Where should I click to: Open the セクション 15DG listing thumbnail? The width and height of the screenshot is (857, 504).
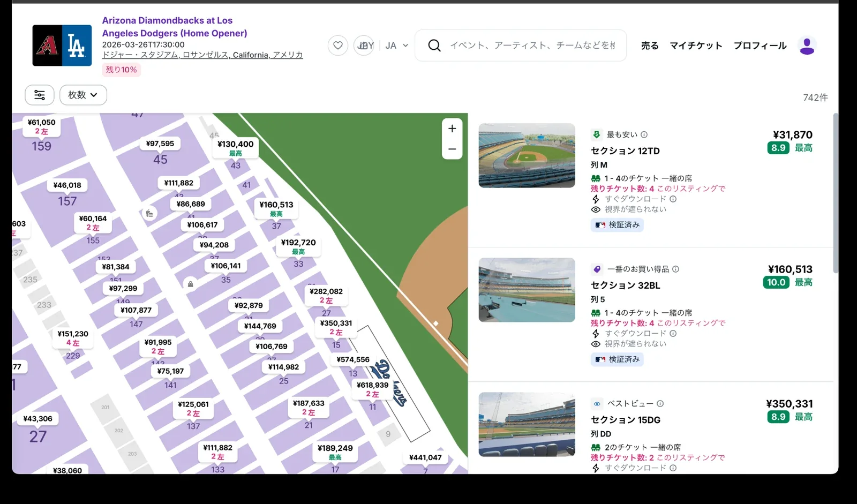[527, 424]
